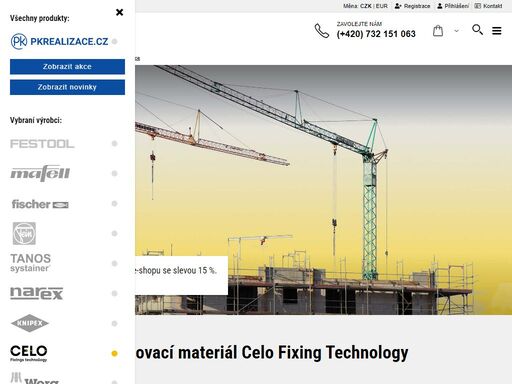Screen dimensions: 512x384
Task: Click the Zobrazit akce button
Action: pos(67,67)
